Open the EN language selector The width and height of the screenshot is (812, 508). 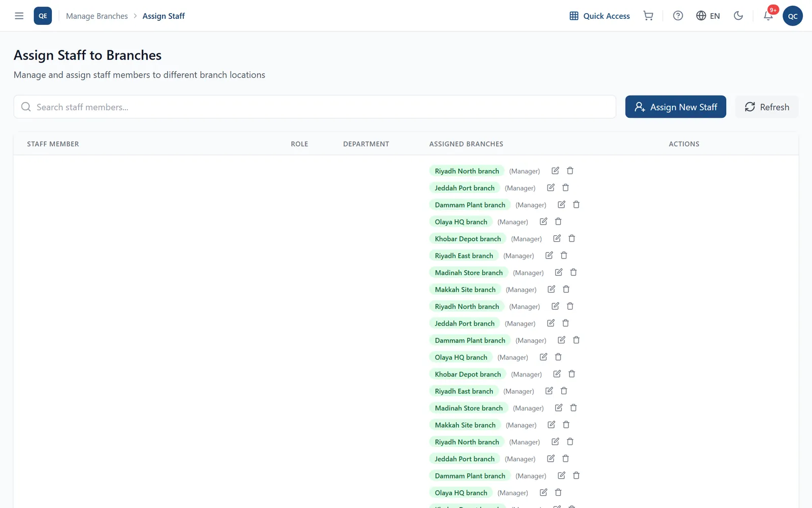708,16
